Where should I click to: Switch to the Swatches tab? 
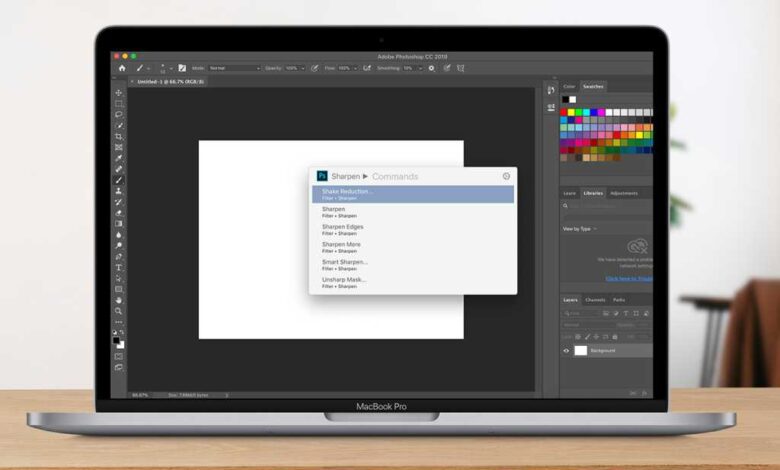593,87
